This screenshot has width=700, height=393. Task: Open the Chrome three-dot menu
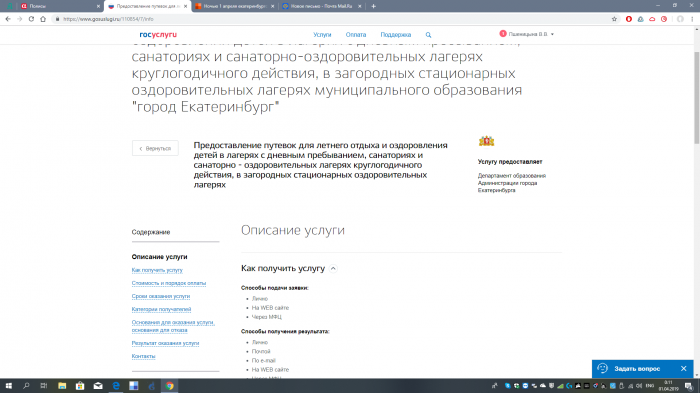(x=692, y=19)
